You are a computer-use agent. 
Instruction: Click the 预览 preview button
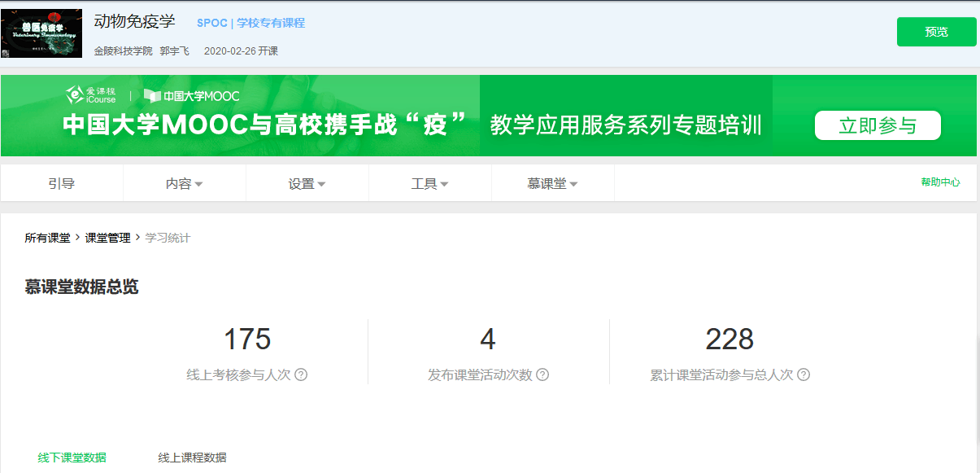coord(936,33)
